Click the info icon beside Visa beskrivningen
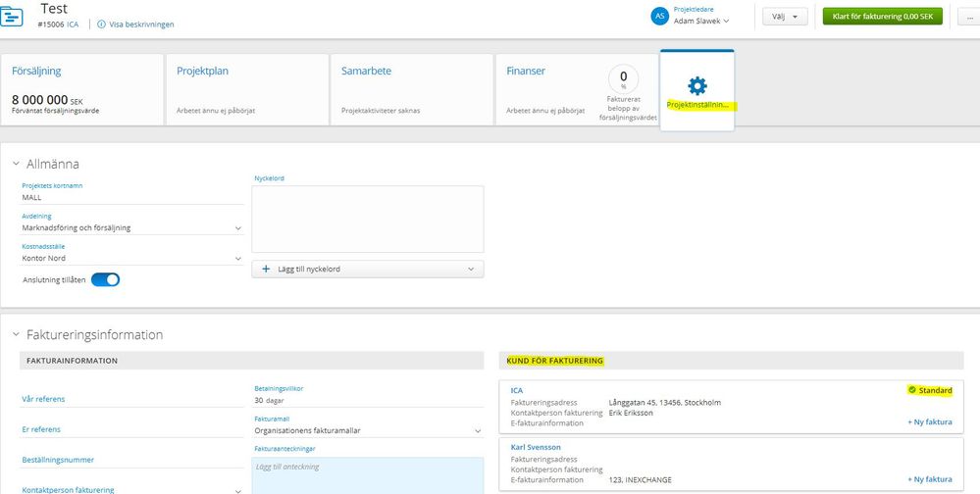Screen dimensions: 980x494 pyautogui.click(x=101, y=25)
